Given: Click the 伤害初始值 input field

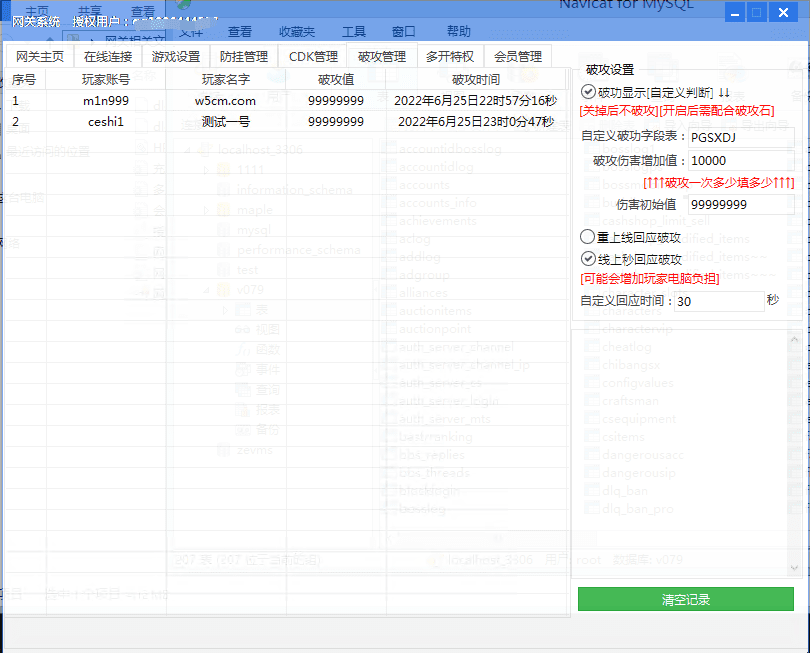Looking at the screenshot, I should click(x=741, y=205).
